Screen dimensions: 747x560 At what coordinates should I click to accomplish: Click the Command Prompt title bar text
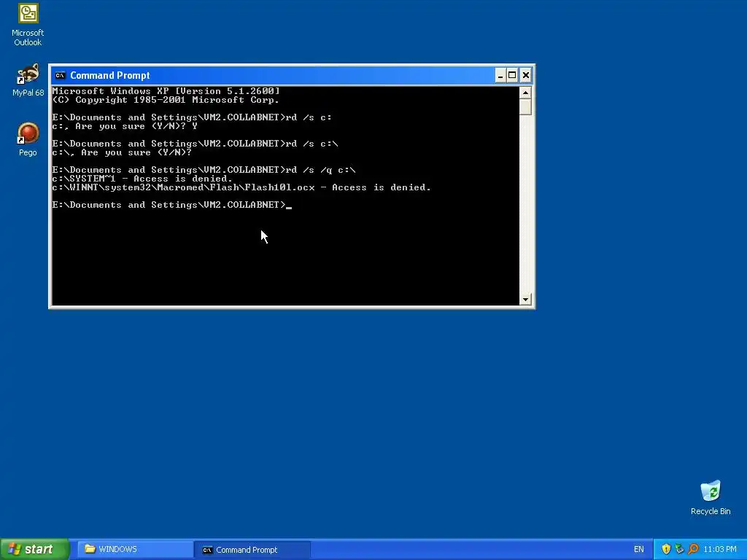(x=110, y=75)
